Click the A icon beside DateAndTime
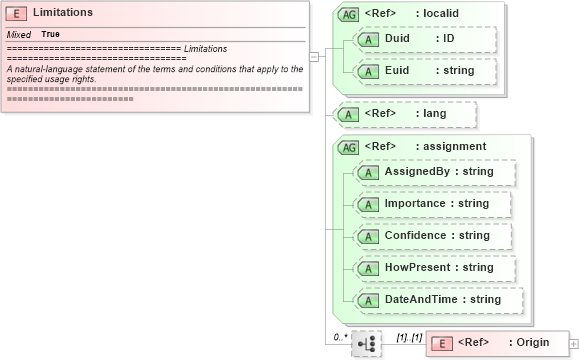579x360 pixels. pos(368,301)
